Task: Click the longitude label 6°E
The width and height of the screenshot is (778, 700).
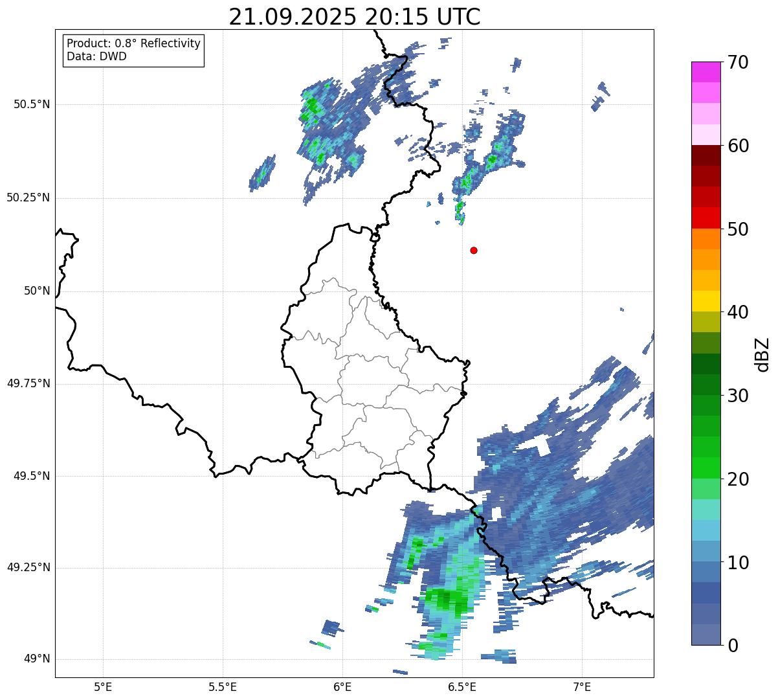Action: pyautogui.click(x=342, y=687)
